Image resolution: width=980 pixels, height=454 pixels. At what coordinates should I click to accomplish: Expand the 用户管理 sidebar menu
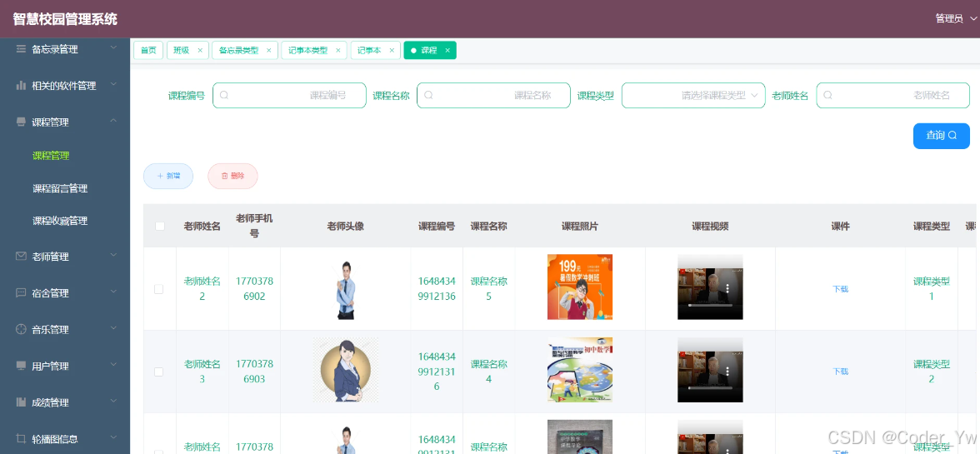[x=113, y=365]
